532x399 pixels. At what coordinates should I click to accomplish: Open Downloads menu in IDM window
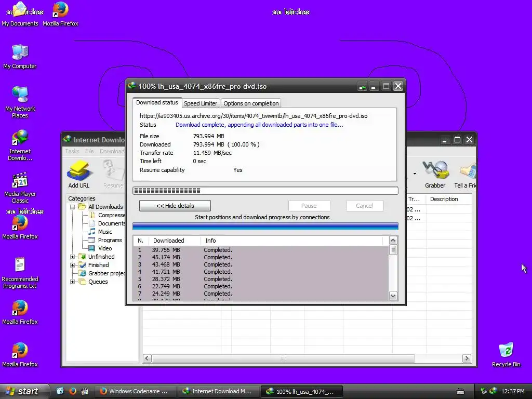coord(112,151)
